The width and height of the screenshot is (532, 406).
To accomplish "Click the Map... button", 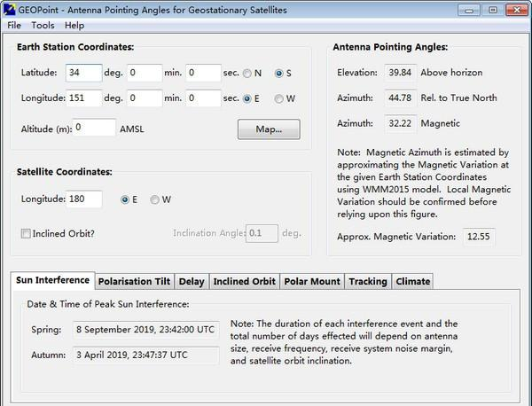I will pyautogui.click(x=269, y=129).
